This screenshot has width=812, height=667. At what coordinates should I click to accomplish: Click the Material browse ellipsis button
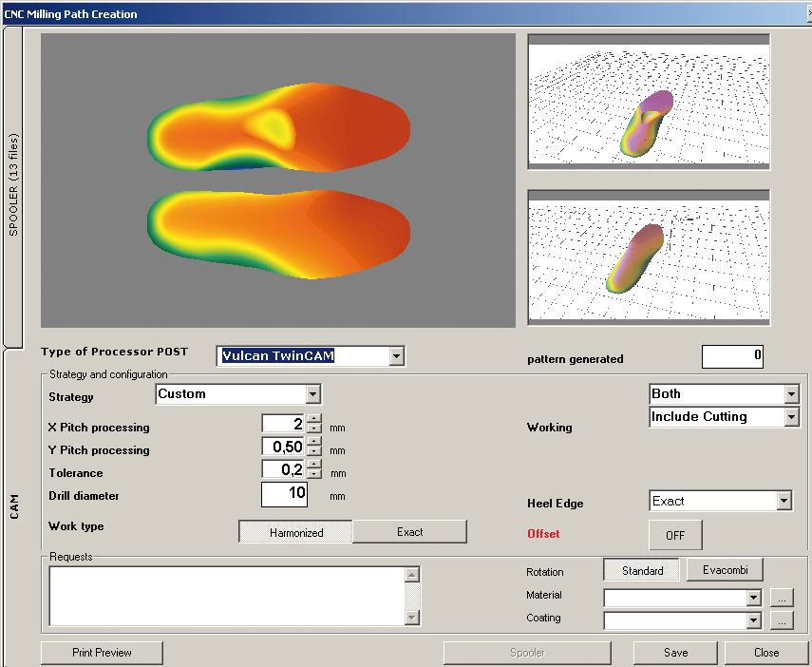click(781, 598)
